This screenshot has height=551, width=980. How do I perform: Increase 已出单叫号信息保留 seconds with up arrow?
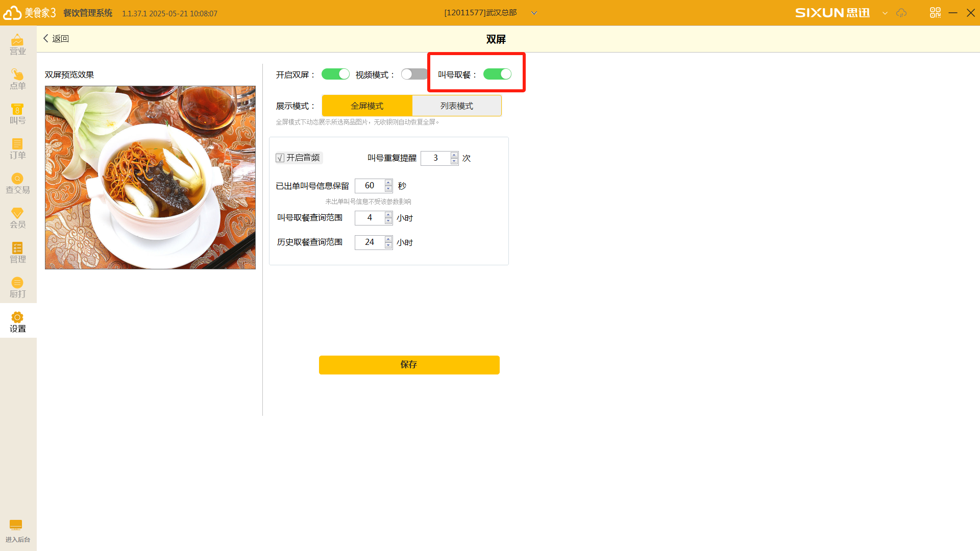click(388, 183)
